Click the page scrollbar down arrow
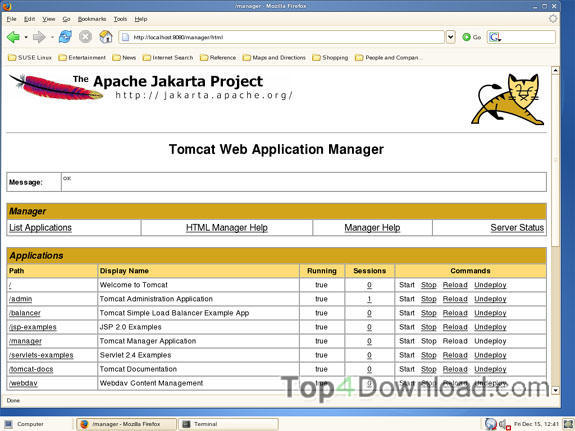This screenshot has height=431, width=575. [x=555, y=390]
